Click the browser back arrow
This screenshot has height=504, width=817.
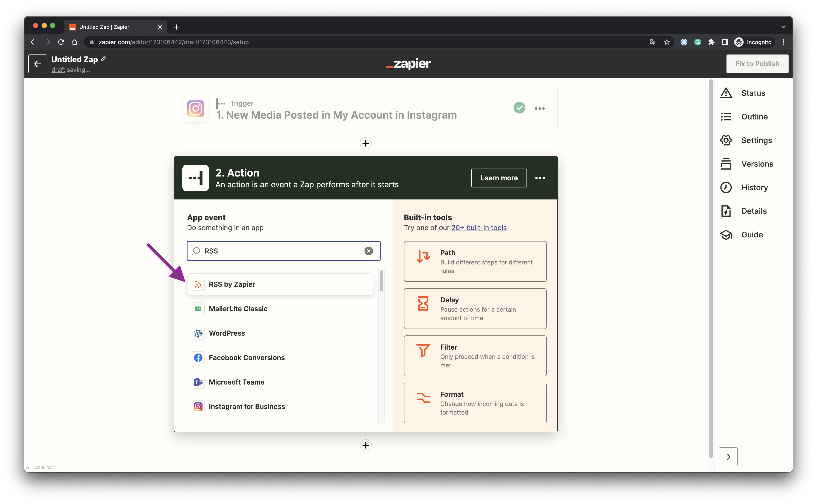tap(33, 42)
